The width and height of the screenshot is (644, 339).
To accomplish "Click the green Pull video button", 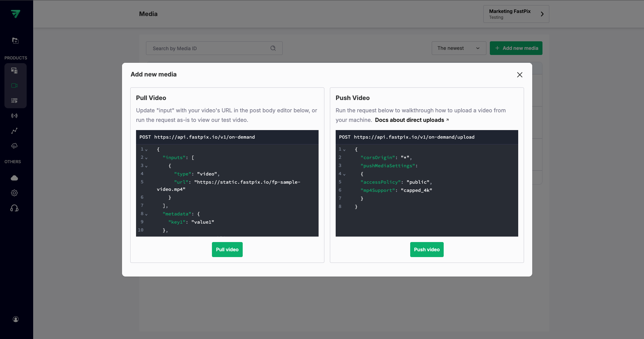I will click(227, 250).
